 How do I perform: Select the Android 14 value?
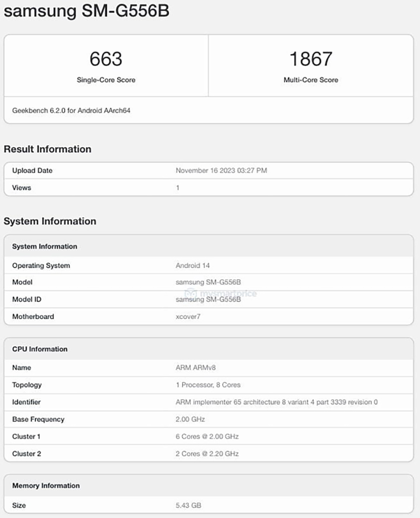click(192, 266)
